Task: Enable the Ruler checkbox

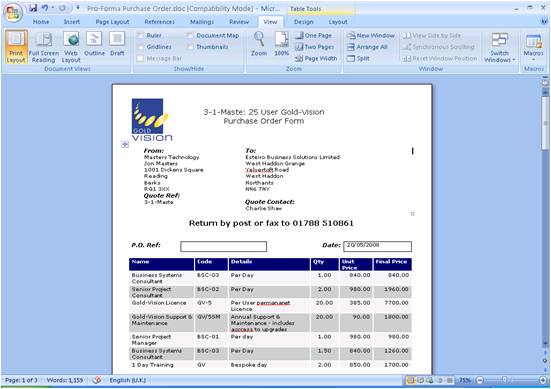Action: pyautogui.click(x=141, y=35)
